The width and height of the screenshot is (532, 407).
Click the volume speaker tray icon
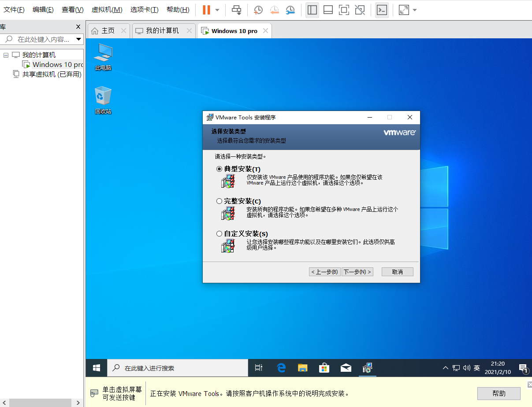tap(467, 368)
